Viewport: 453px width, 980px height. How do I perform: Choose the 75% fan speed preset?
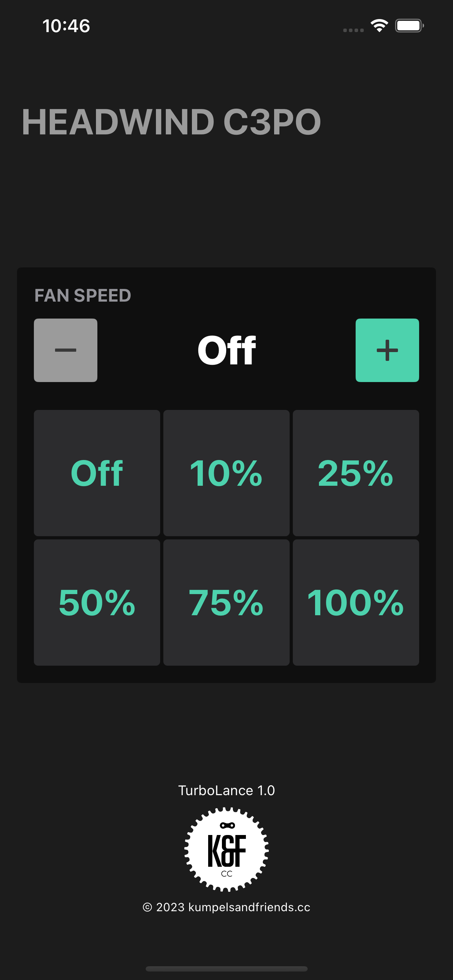226,602
